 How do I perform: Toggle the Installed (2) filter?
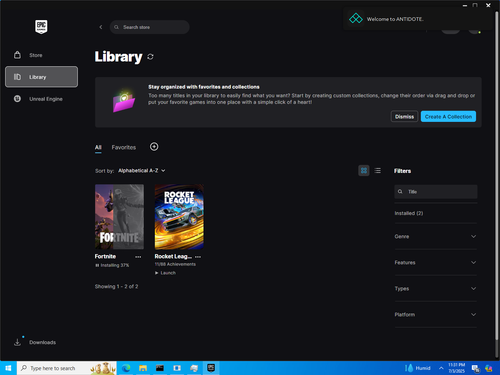(x=409, y=213)
